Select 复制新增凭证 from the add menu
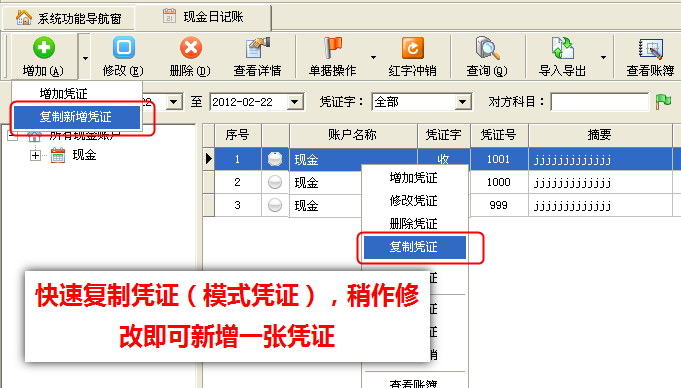Viewport: 681px width, 388px height. click(x=77, y=117)
